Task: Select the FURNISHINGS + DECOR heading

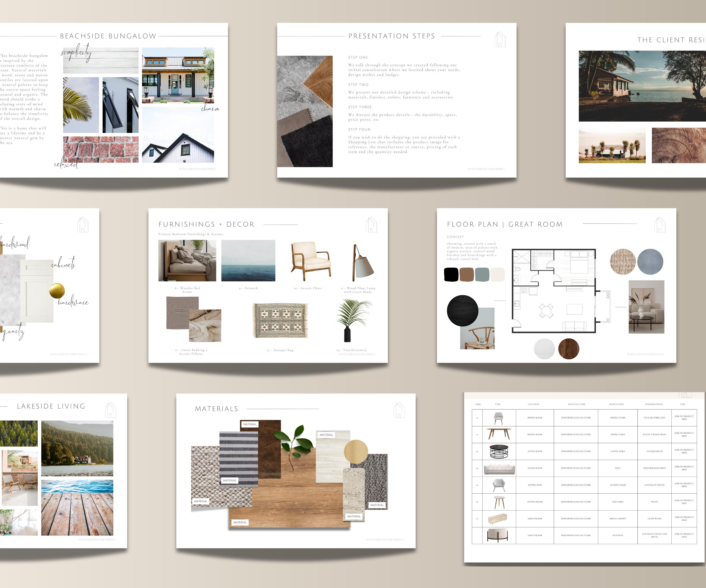Action: tap(206, 224)
